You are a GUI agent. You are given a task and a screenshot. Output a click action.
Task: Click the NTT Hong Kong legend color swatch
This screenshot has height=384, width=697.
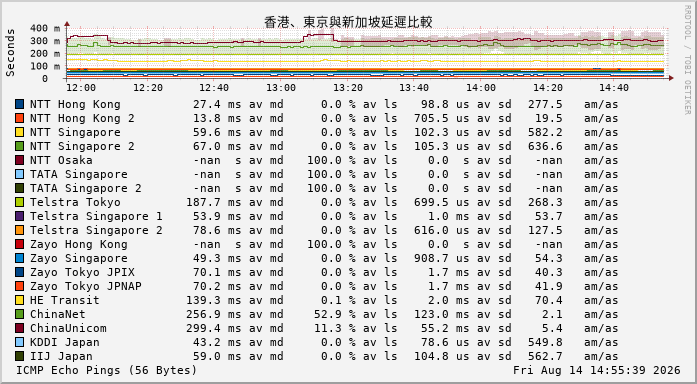pyautogui.click(x=19, y=104)
